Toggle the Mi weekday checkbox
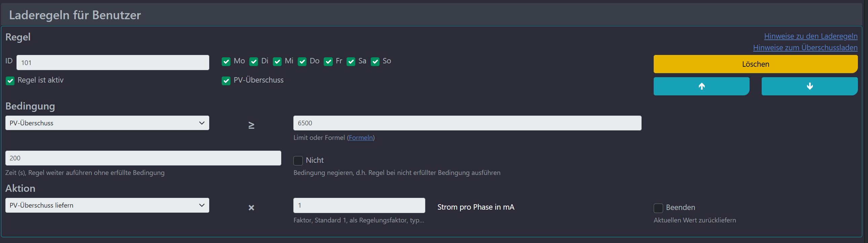This screenshot has width=868, height=243. (x=277, y=61)
